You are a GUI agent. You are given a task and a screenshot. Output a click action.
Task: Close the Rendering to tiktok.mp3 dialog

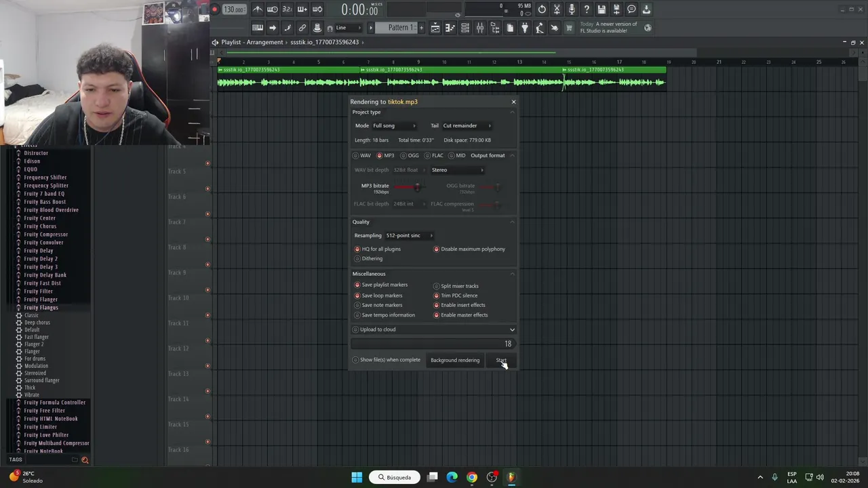click(x=513, y=102)
